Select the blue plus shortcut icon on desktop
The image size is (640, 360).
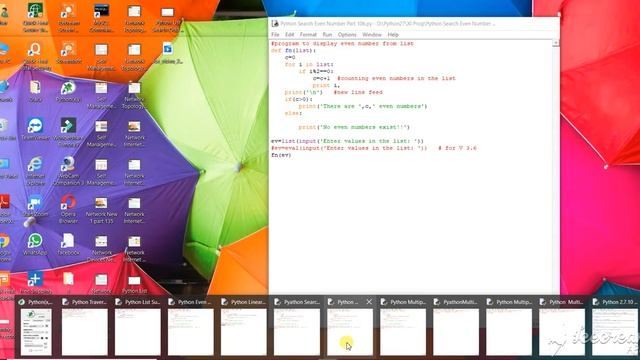pyautogui.click(x=35, y=283)
